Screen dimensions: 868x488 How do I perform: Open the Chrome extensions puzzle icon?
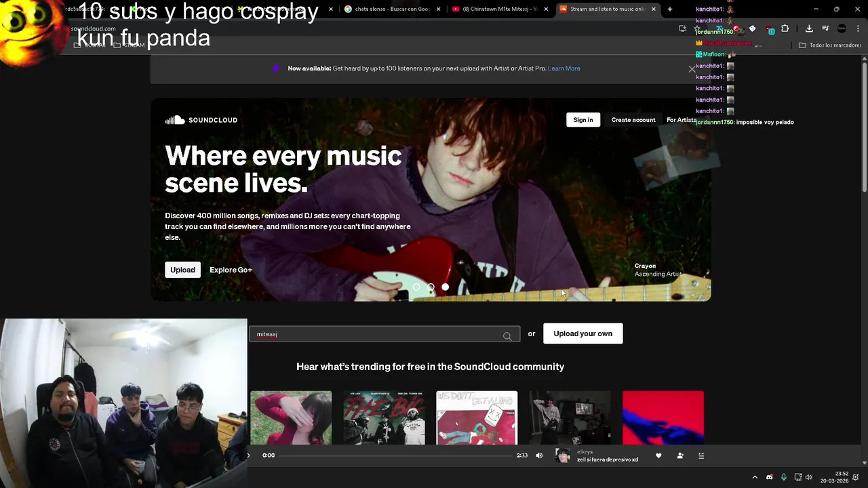pos(785,28)
